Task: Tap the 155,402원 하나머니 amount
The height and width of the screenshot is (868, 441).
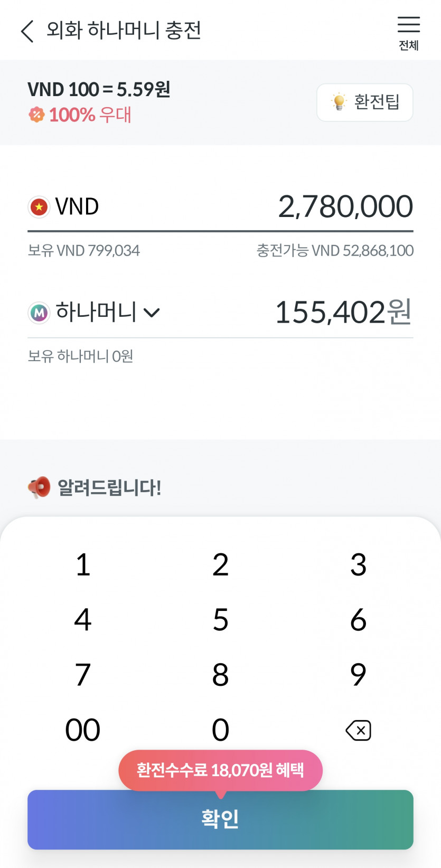Action: pyautogui.click(x=343, y=312)
